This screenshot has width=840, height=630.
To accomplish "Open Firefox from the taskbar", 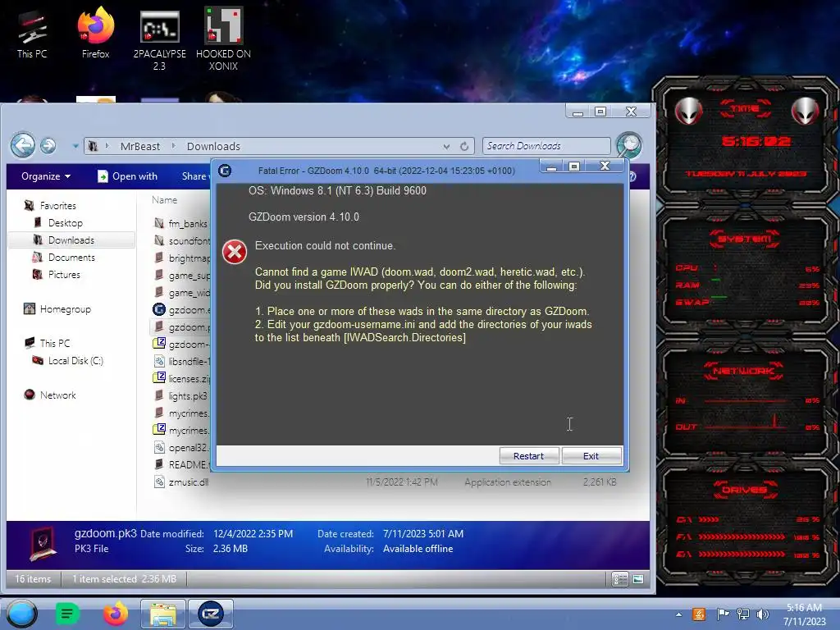I will [115, 614].
